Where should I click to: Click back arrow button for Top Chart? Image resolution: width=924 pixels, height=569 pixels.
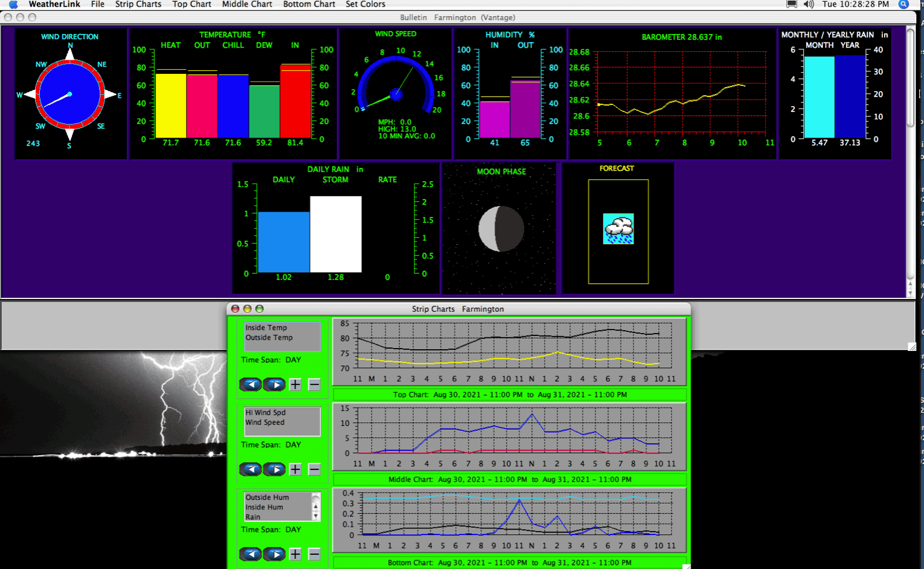[x=251, y=384]
